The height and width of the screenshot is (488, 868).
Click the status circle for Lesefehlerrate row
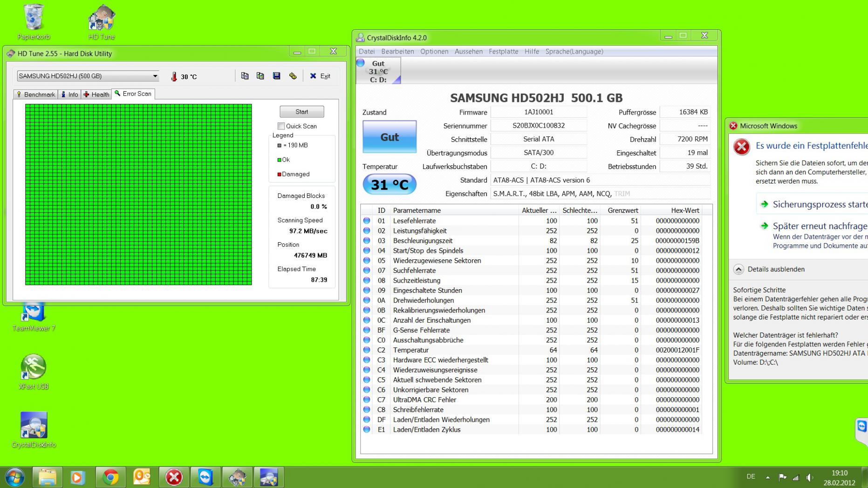click(x=367, y=221)
